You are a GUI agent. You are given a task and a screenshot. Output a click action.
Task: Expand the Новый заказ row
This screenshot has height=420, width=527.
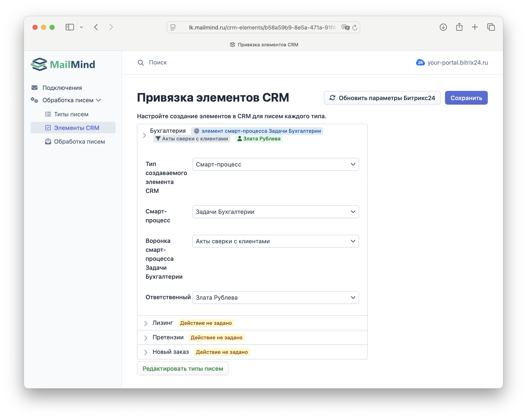[146, 352]
